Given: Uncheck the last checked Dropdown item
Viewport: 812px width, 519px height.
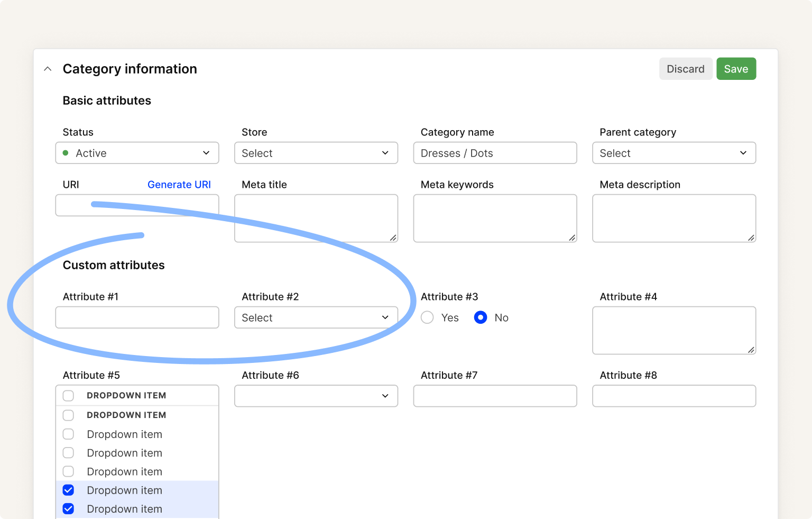Looking at the screenshot, I should [x=68, y=509].
